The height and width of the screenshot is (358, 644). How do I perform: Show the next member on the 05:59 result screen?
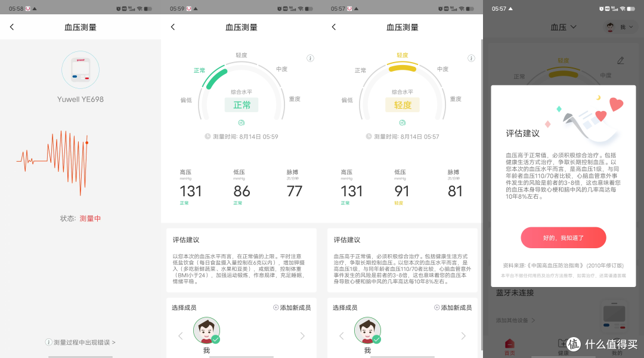pos(302,336)
